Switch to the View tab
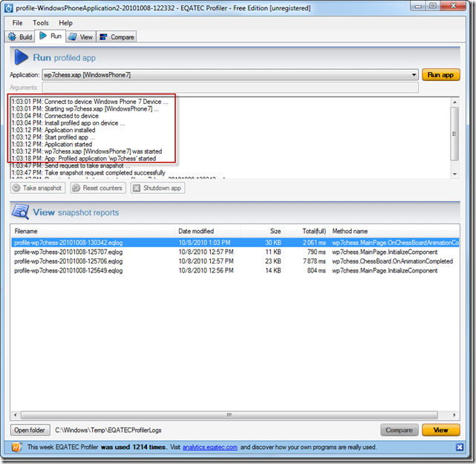 pyautogui.click(x=81, y=36)
